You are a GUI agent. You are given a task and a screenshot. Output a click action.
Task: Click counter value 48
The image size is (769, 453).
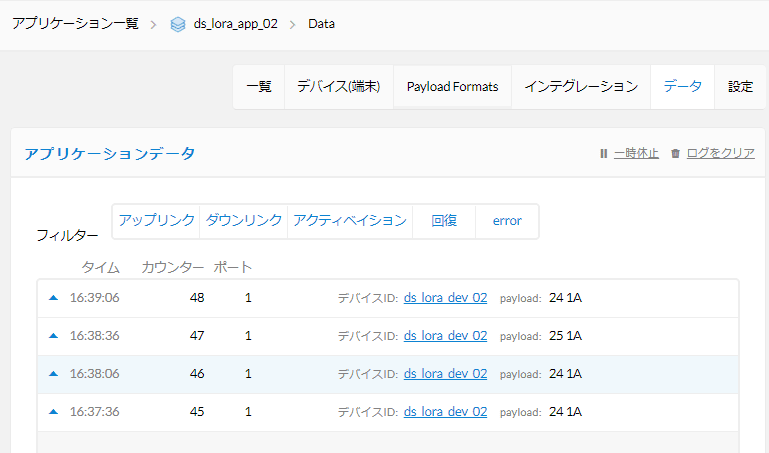(197, 298)
